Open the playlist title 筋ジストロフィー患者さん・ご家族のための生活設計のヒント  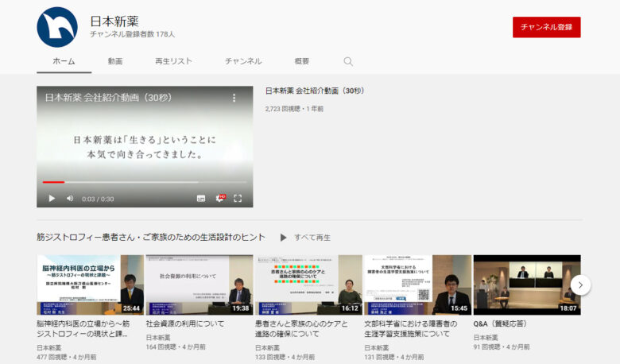[x=151, y=237]
